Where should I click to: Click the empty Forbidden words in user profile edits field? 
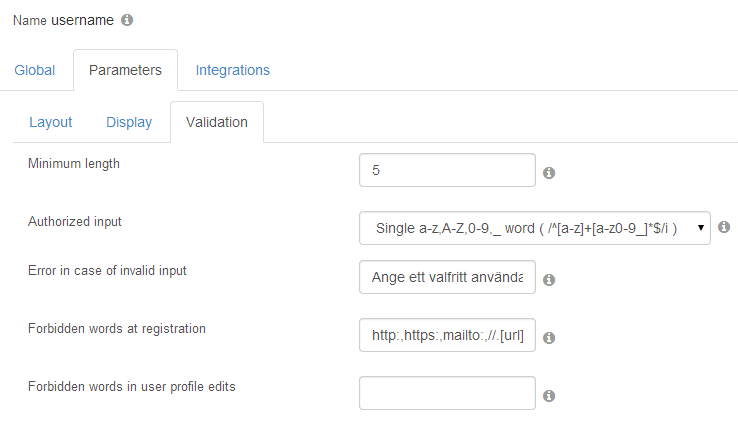pyautogui.click(x=447, y=393)
